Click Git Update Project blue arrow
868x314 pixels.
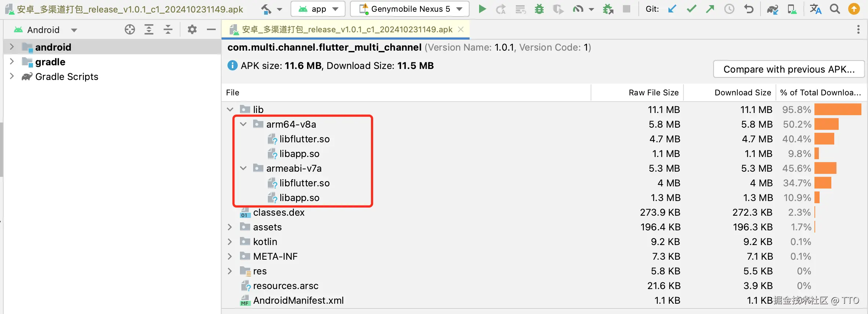(x=672, y=9)
